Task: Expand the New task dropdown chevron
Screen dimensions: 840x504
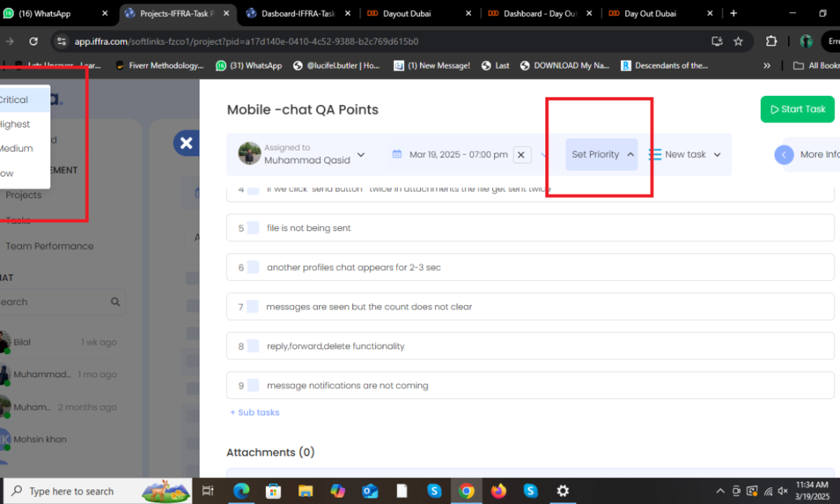Action: (717, 155)
